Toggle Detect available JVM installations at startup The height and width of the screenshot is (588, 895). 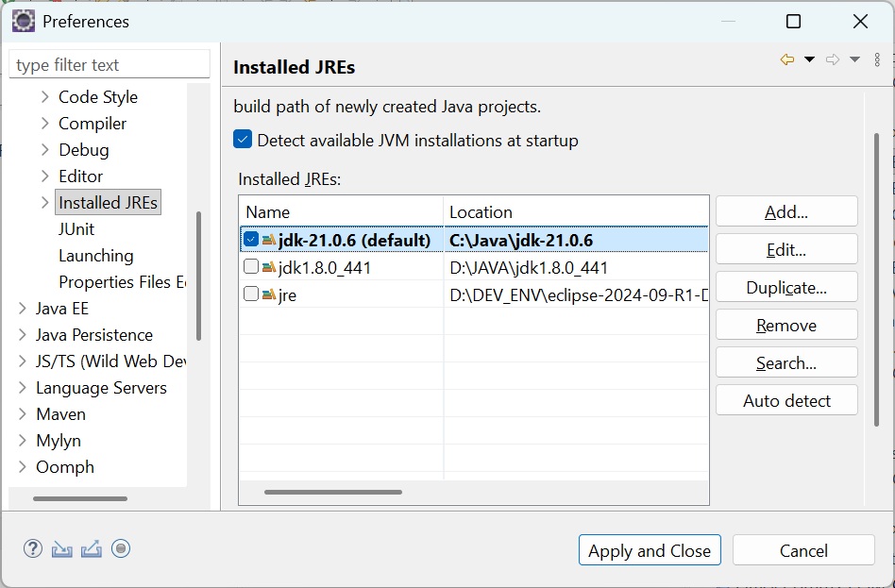(x=243, y=140)
